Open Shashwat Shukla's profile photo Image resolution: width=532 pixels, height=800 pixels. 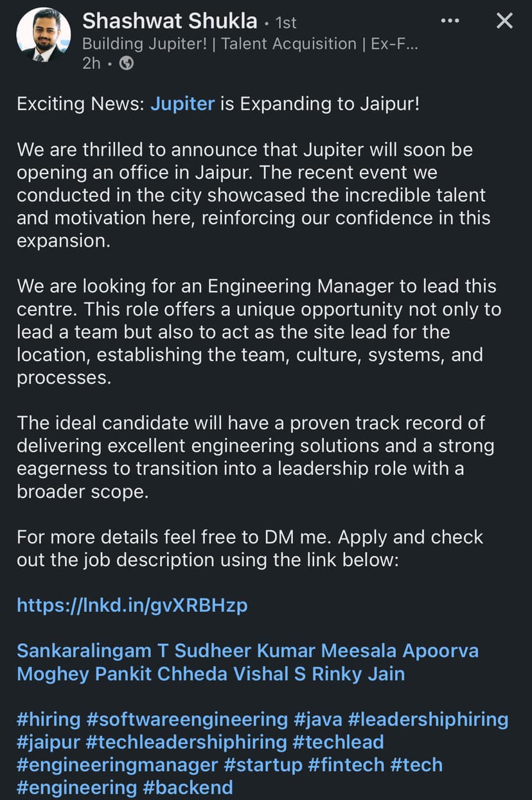coord(43,35)
